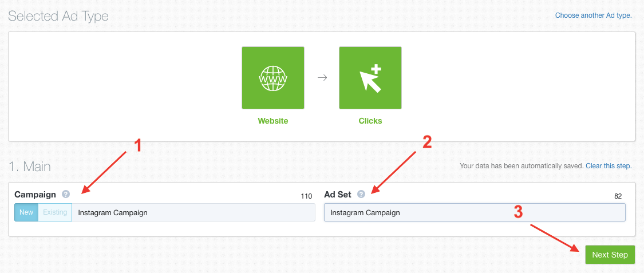Click the Campaign name input field
644x273 pixels.
[193, 212]
